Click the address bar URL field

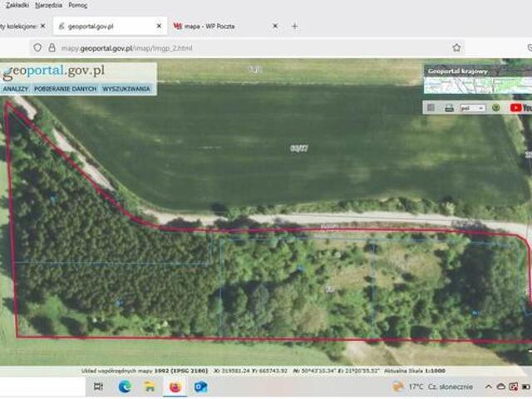pyautogui.click(x=249, y=48)
